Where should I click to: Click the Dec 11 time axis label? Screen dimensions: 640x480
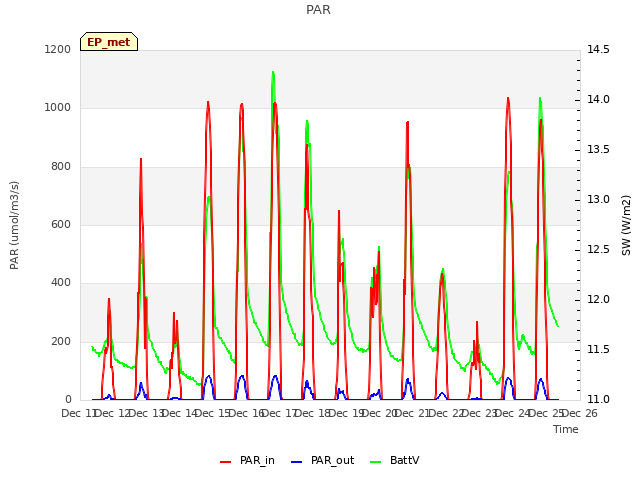(x=79, y=413)
